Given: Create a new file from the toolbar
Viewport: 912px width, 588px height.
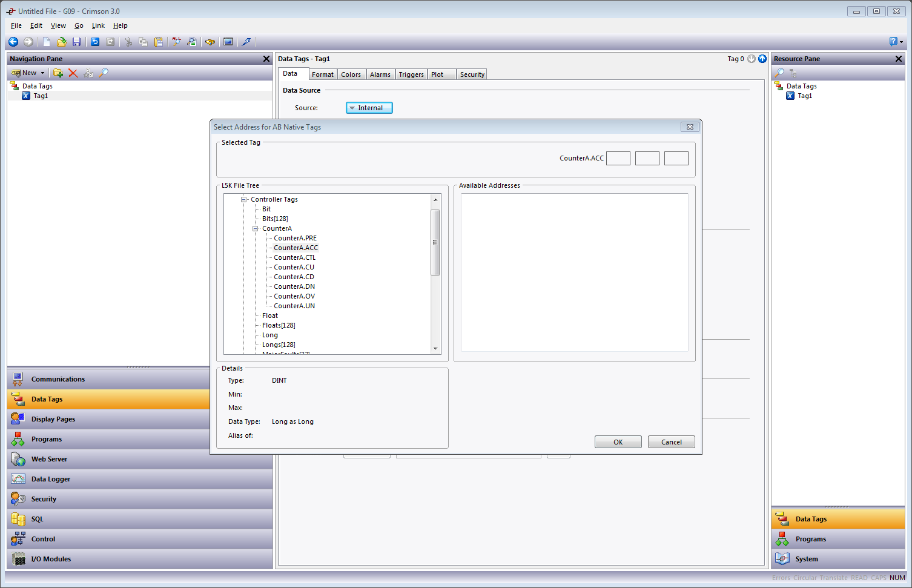Looking at the screenshot, I should [x=47, y=42].
